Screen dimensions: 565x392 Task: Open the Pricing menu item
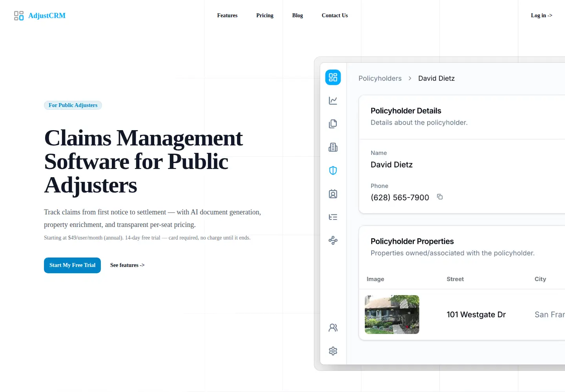265,16
